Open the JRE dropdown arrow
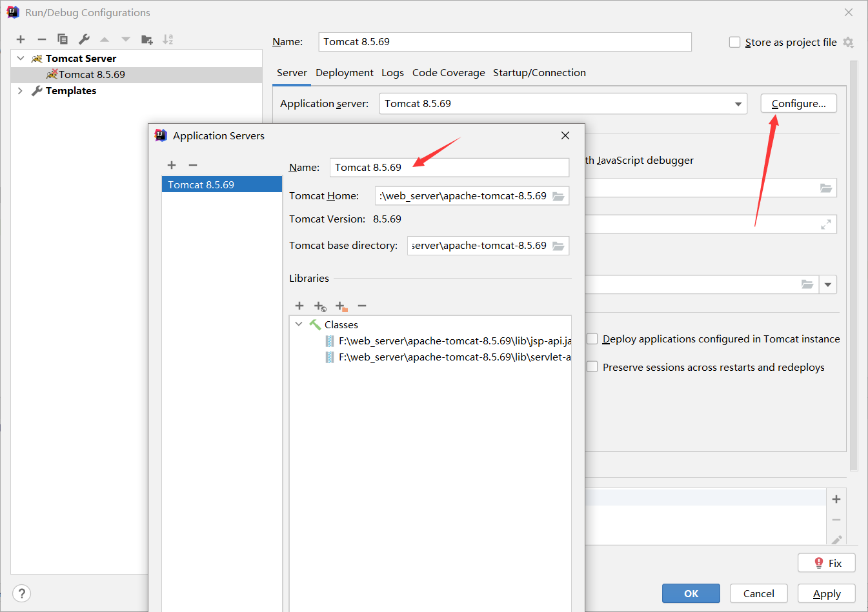 [x=828, y=284]
